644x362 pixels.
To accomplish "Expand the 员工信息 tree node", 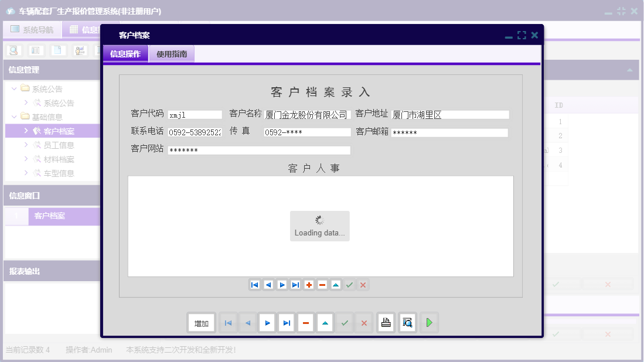I will (x=27, y=145).
